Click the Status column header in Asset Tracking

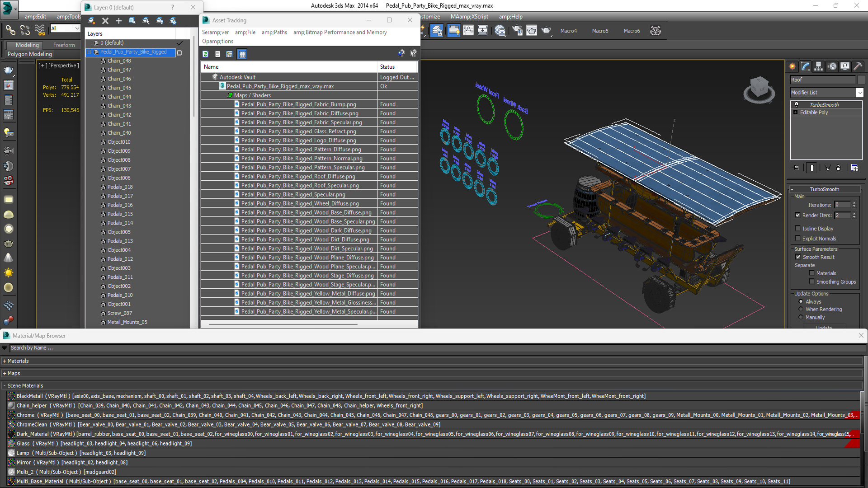(397, 67)
